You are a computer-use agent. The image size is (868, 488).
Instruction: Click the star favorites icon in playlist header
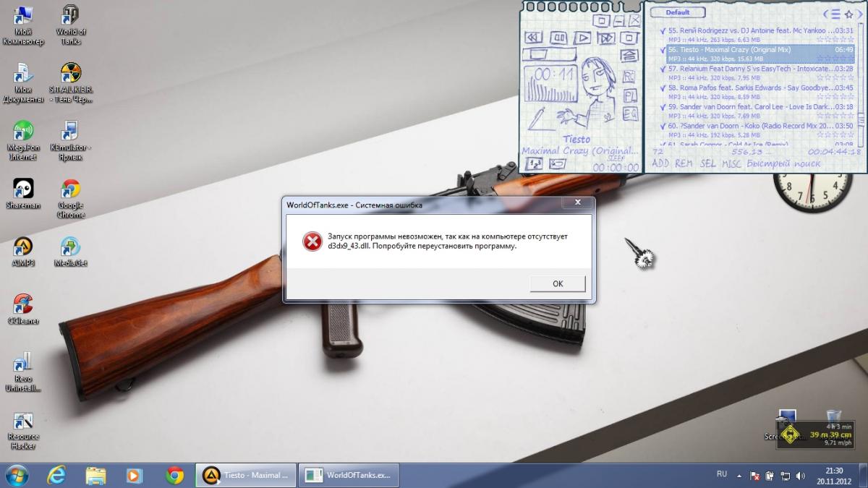click(848, 14)
